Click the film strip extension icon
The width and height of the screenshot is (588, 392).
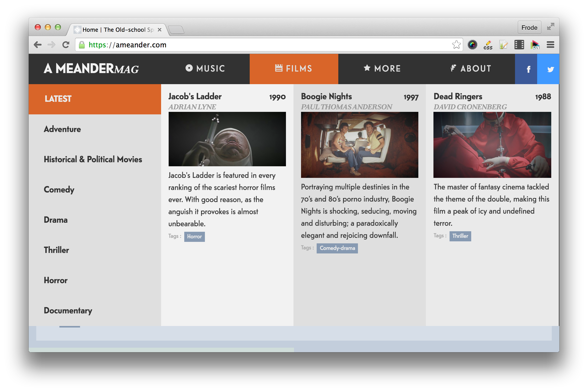pos(519,45)
